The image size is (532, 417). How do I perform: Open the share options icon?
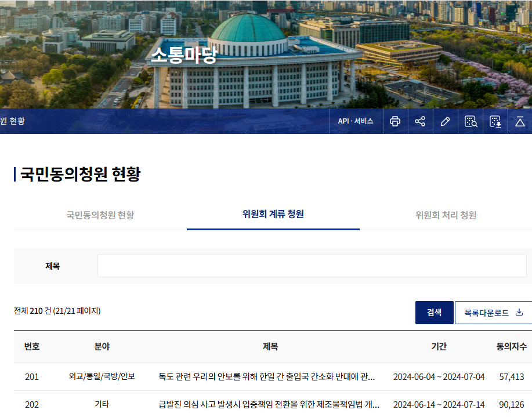(420, 121)
